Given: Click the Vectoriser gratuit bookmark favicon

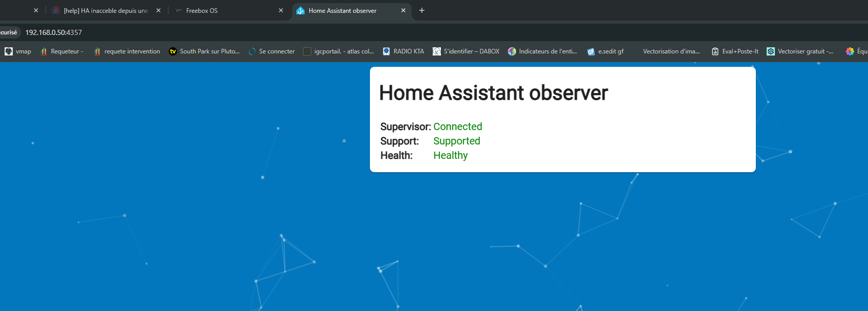Looking at the screenshot, I should point(771,51).
